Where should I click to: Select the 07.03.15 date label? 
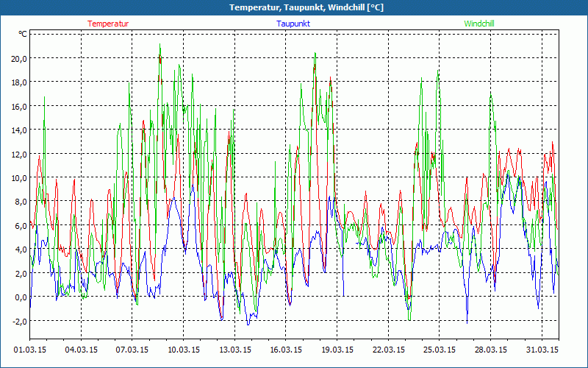[x=133, y=350]
